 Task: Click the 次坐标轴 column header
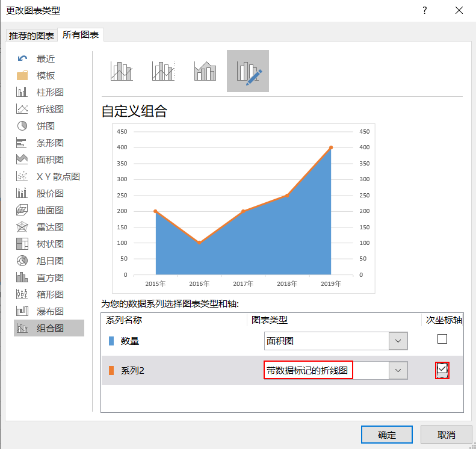point(444,320)
